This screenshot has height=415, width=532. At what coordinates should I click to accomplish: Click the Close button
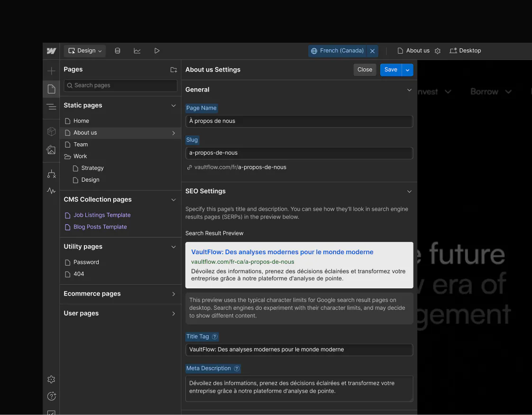[365, 70]
